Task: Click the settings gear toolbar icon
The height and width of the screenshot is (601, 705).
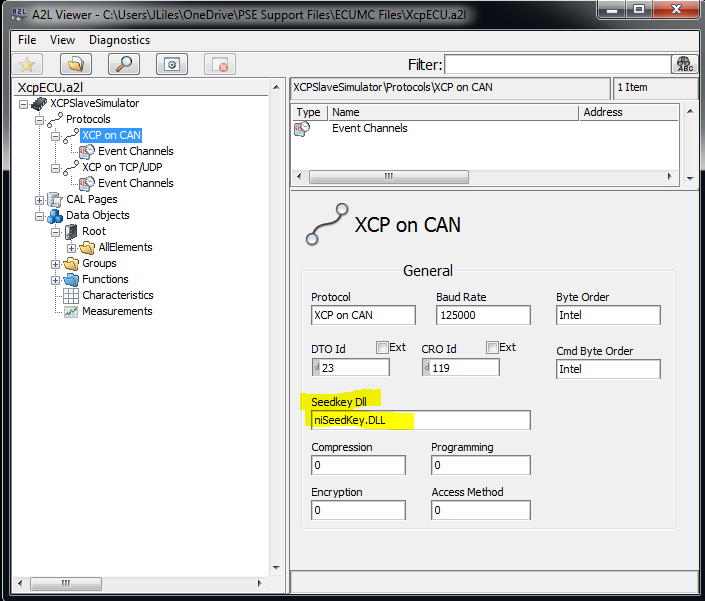Action: pos(172,64)
